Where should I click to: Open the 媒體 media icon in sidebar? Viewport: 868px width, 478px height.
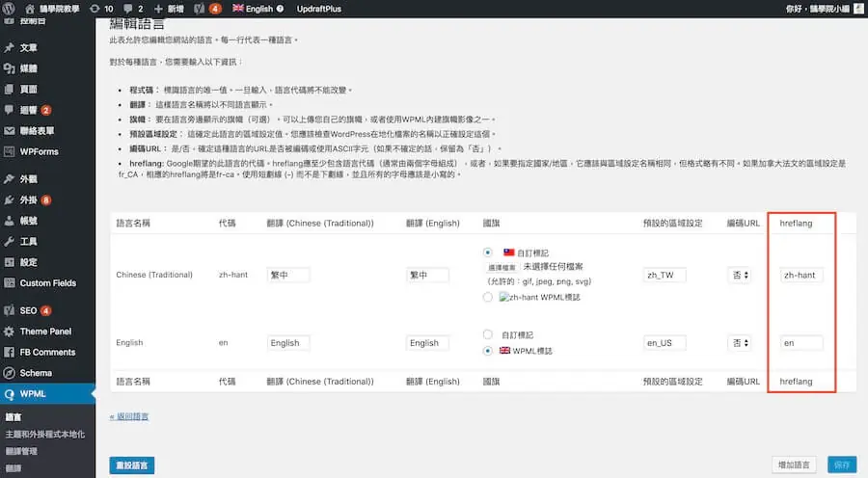click(x=9, y=68)
